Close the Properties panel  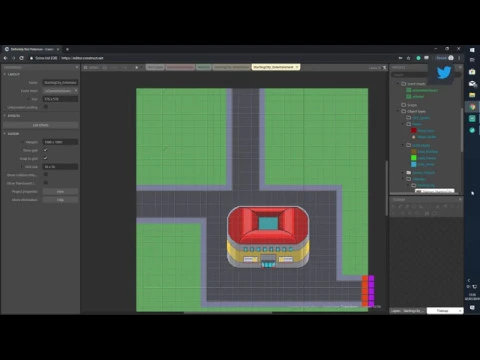[x=77, y=67]
